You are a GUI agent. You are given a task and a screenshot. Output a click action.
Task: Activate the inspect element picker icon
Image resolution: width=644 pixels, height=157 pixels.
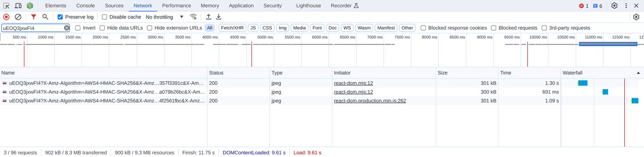[6, 6]
